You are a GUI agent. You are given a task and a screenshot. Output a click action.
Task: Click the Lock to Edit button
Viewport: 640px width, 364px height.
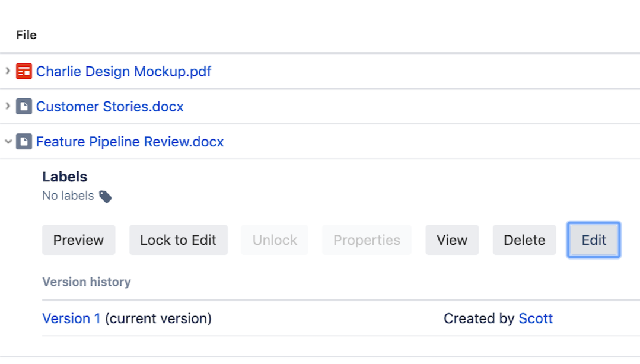tap(178, 240)
